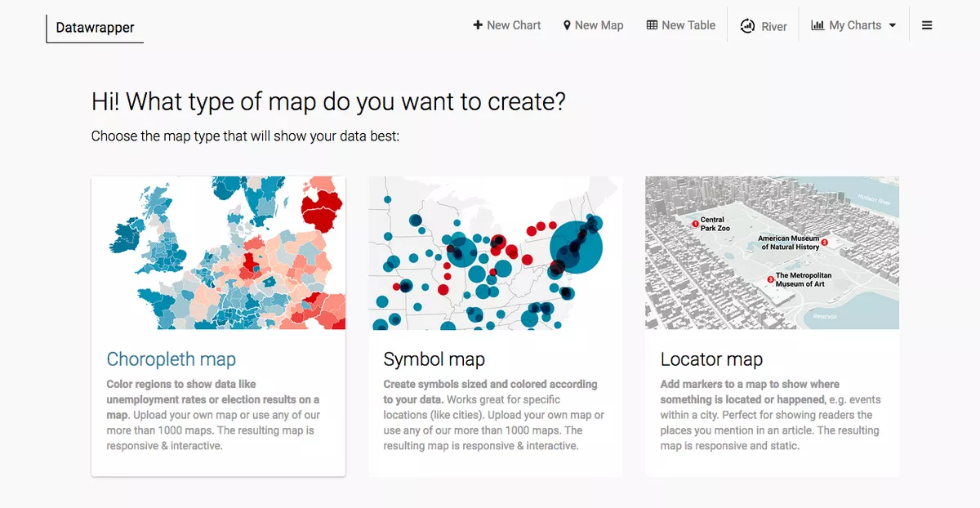Open the New Map menu item
The height and width of the screenshot is (508, 980).
(594, 25)
